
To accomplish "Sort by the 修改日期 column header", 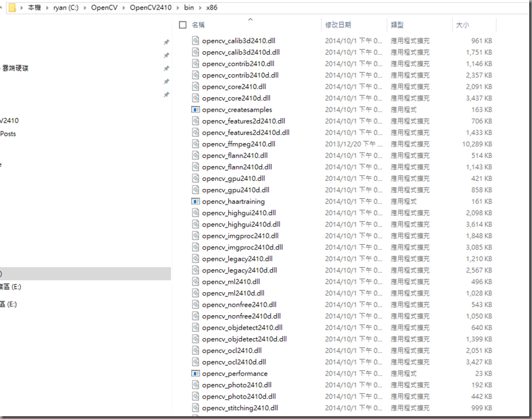I will [x=338, y=25].
